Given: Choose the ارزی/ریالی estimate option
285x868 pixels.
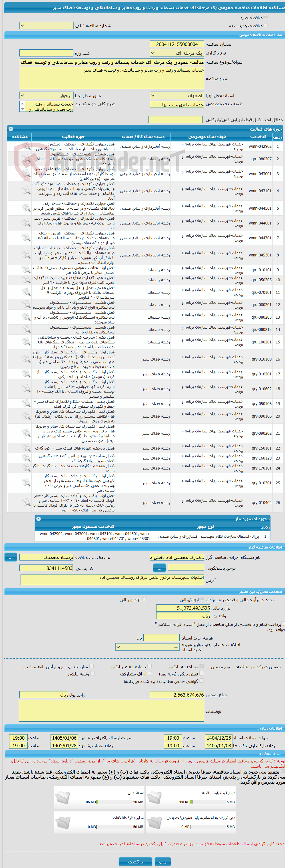Looking at the screenshot, I should coord(202,600).
